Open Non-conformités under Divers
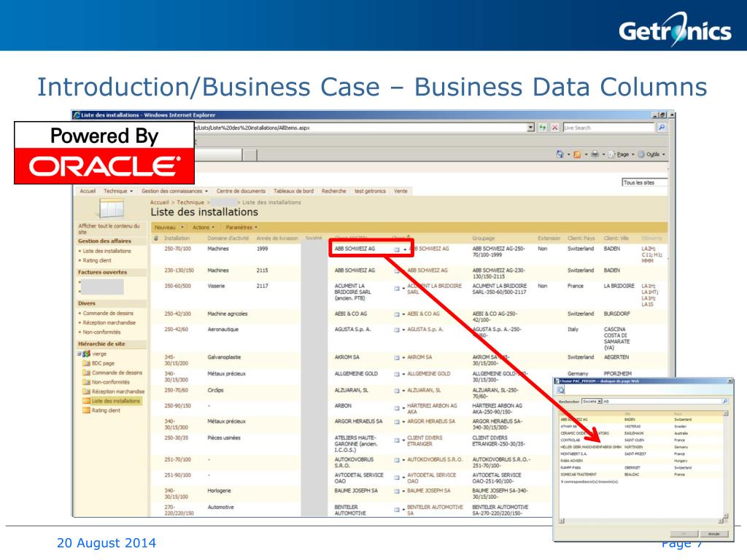Image resolution: width=747 pixels, height=560 pixels. click(101, 332)
